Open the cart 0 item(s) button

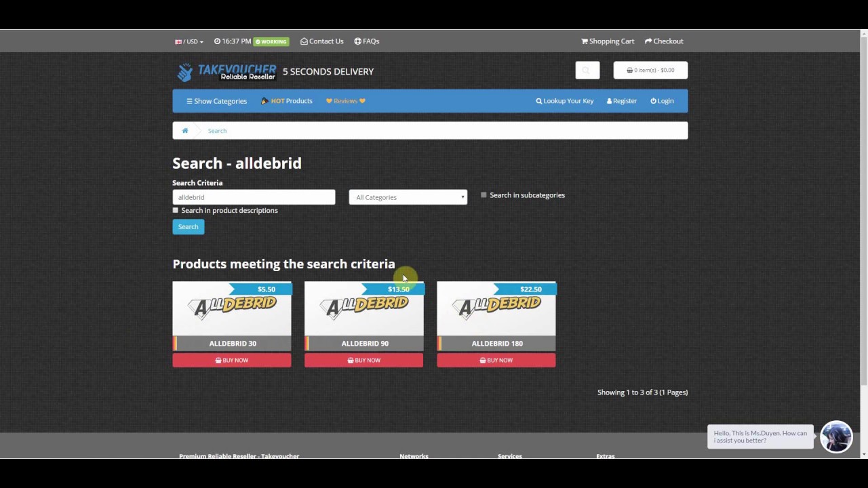[650, 70]
